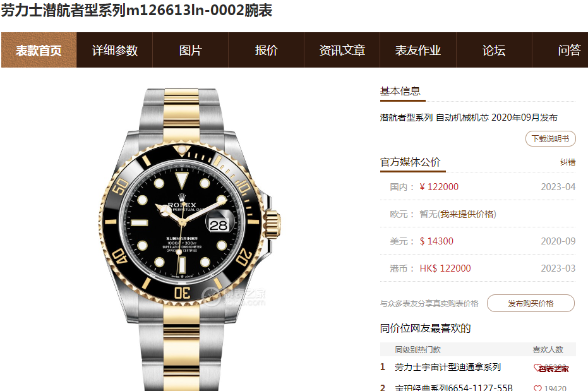588x391 pixels.
Task: Open the 图片 tab
Action: point(191,51)
